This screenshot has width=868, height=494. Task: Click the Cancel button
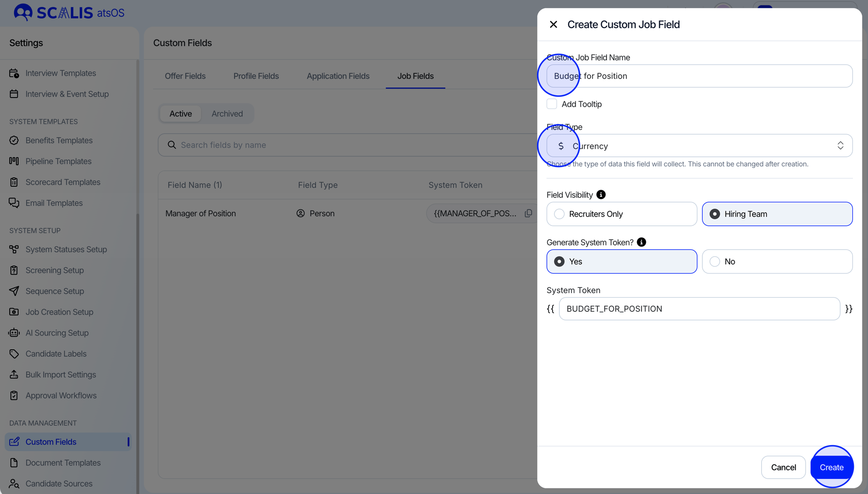pyautogui.click(x=783, y=467)
